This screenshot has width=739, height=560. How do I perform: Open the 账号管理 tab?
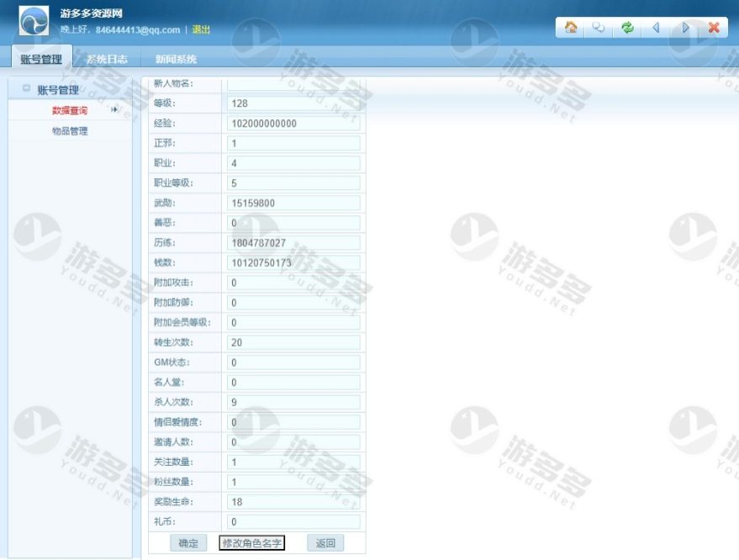pos(41,59)
